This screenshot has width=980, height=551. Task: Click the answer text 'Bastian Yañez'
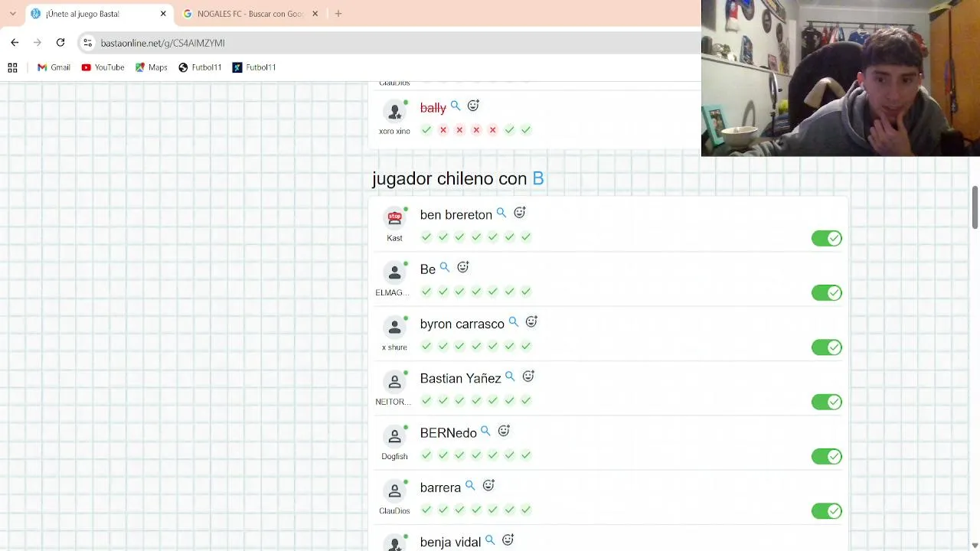coord(460,379)
